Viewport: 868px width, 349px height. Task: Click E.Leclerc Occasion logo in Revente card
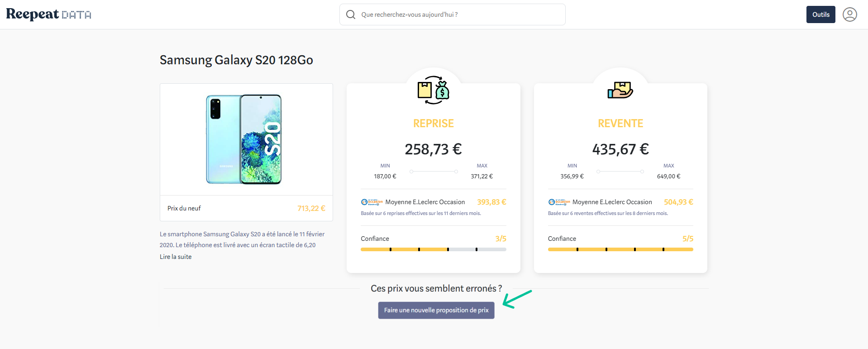[x=559, y=202]
